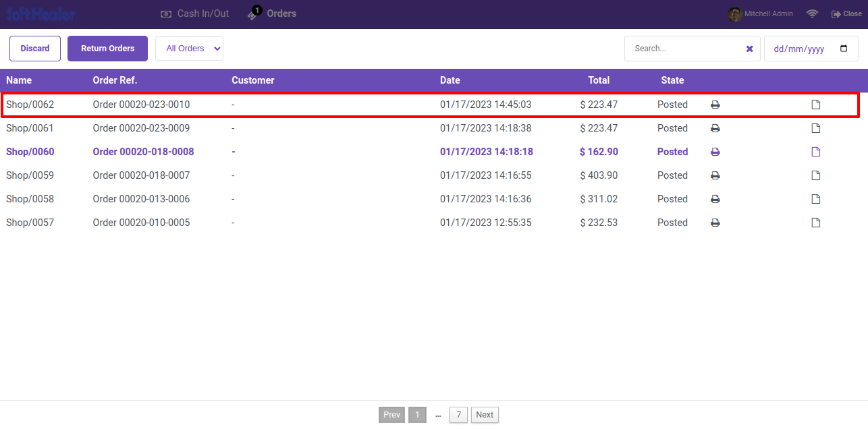
Task: Click the Orders ticket icon with badge
Action: coord(253,13)
